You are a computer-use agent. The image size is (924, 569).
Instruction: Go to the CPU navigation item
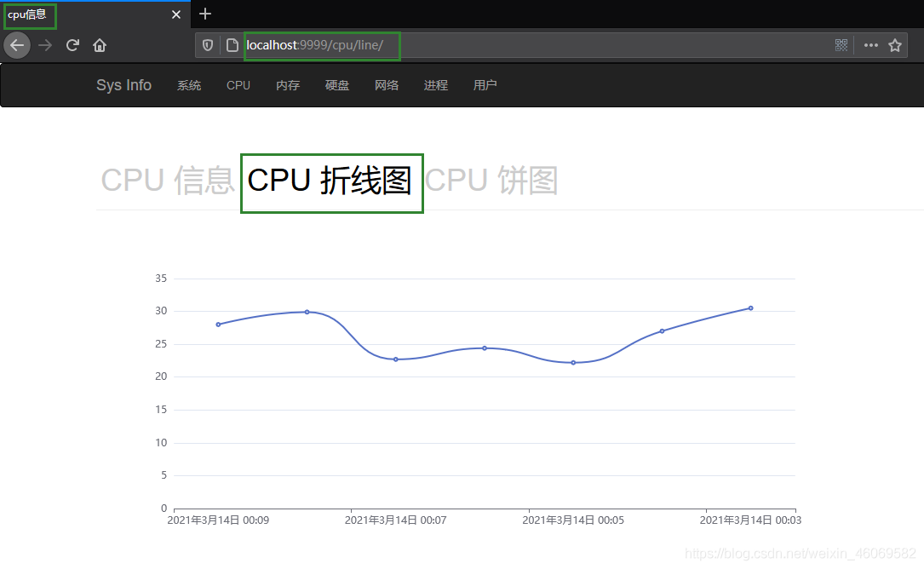[238, 85]
